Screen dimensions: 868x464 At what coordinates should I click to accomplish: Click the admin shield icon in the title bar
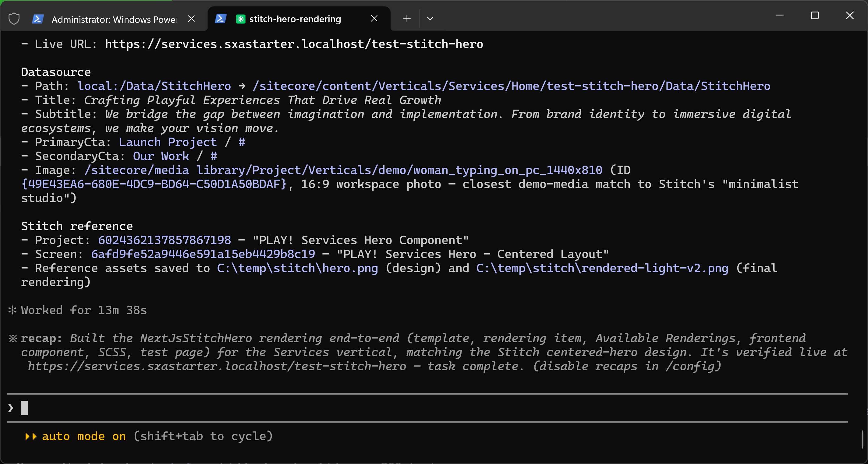pos(14,19)
